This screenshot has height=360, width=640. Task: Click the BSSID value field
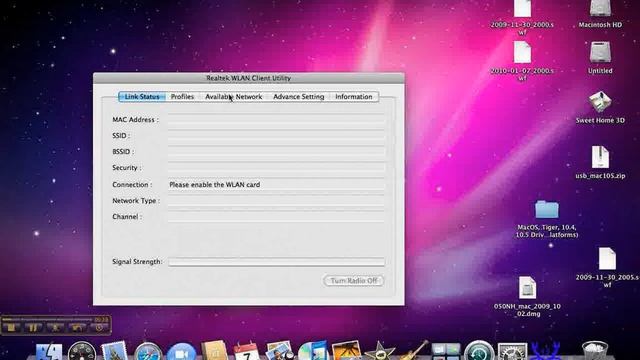pyautogui.click(x=276, y=151)
